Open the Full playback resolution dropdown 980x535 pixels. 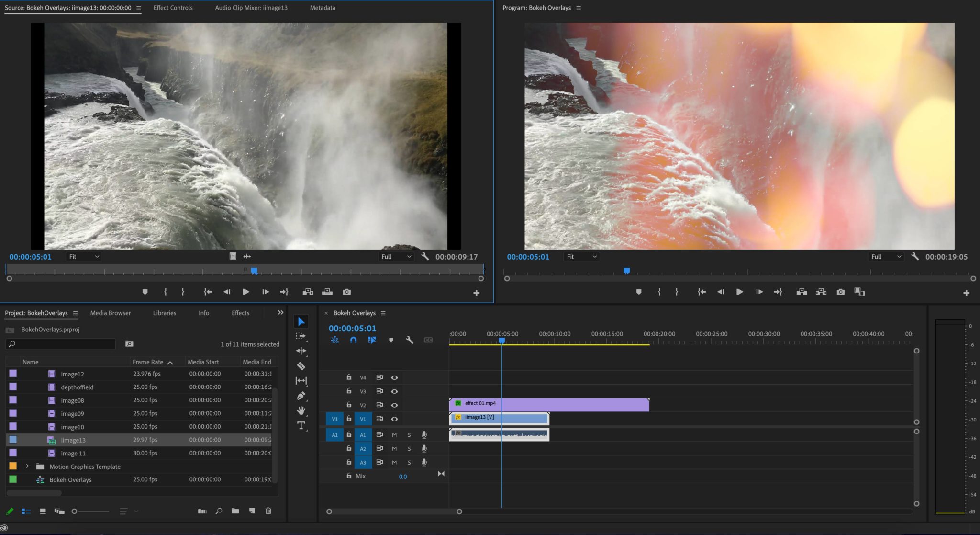coord(395,256)
